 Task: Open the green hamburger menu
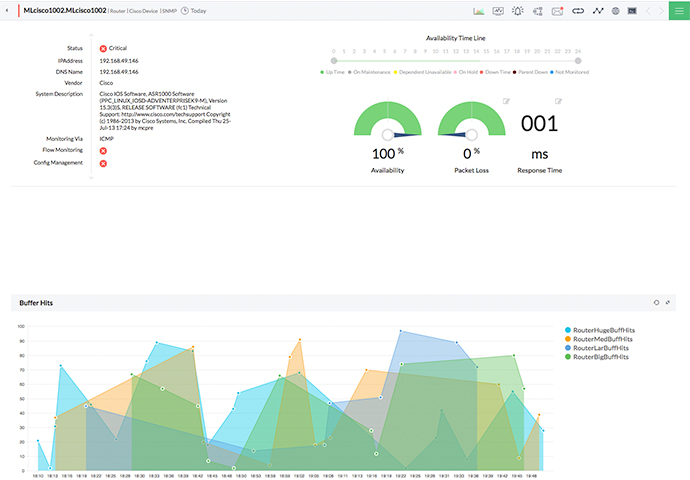click(679, 11)
